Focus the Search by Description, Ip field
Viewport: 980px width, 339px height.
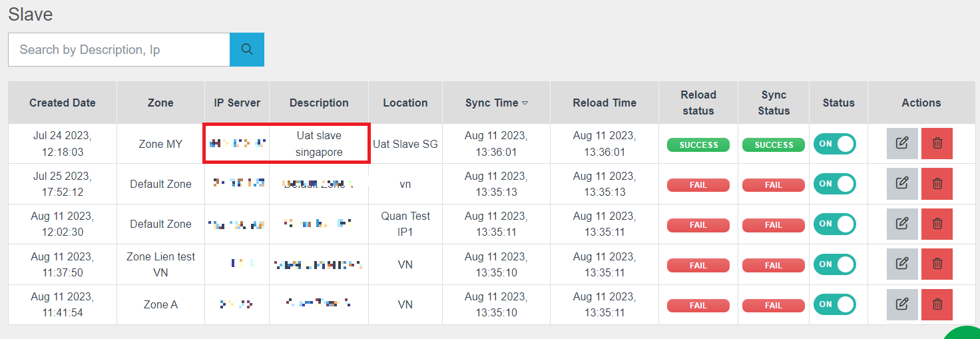119,49
